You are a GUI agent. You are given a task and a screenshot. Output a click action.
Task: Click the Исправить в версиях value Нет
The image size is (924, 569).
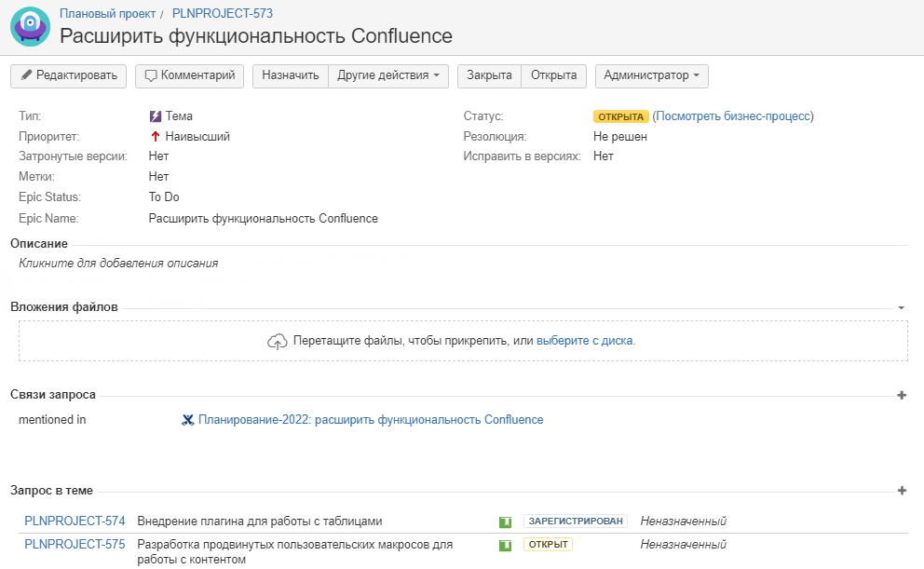coord(604,156)
